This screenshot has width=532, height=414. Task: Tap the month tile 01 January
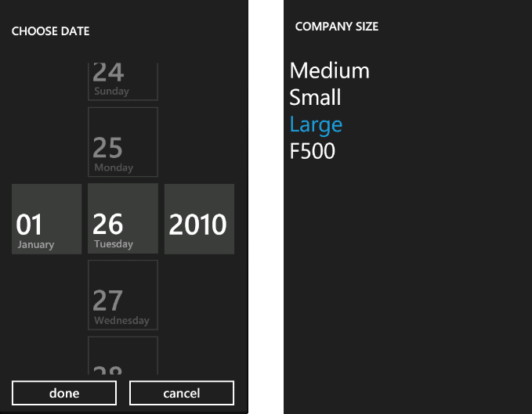[x=46, y=218]
